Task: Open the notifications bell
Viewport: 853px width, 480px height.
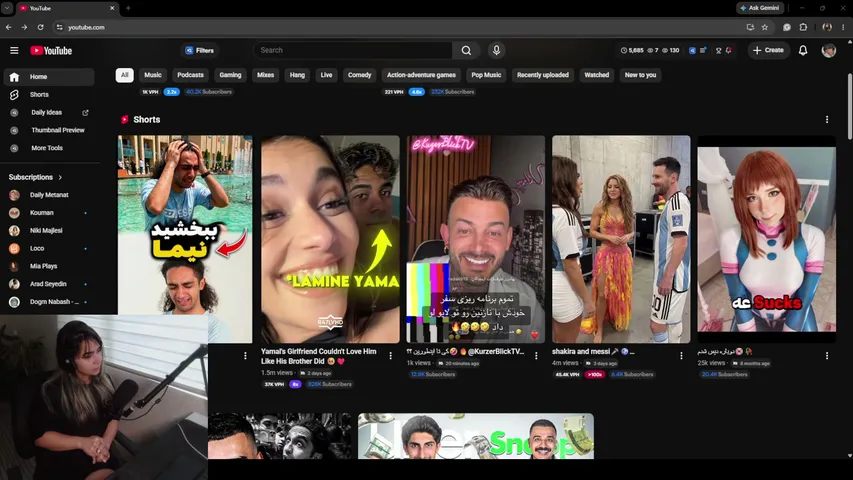Action: point(803,50)
